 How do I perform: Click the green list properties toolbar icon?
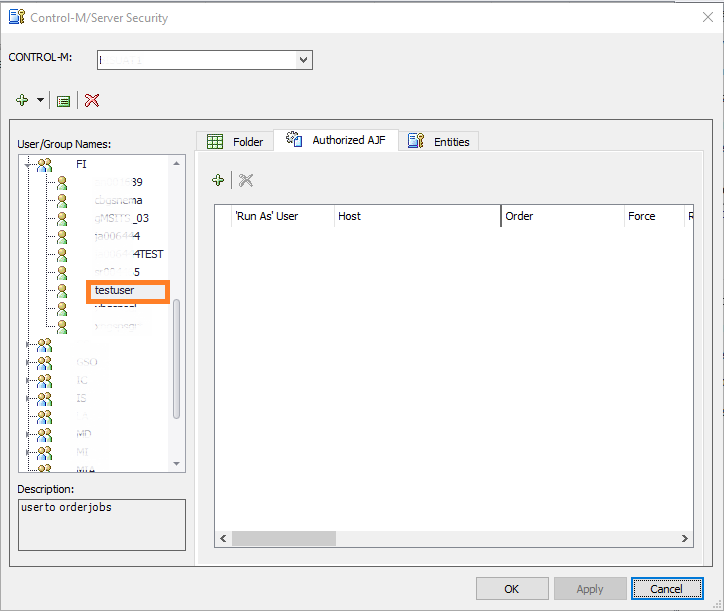[x=63, y=101]
